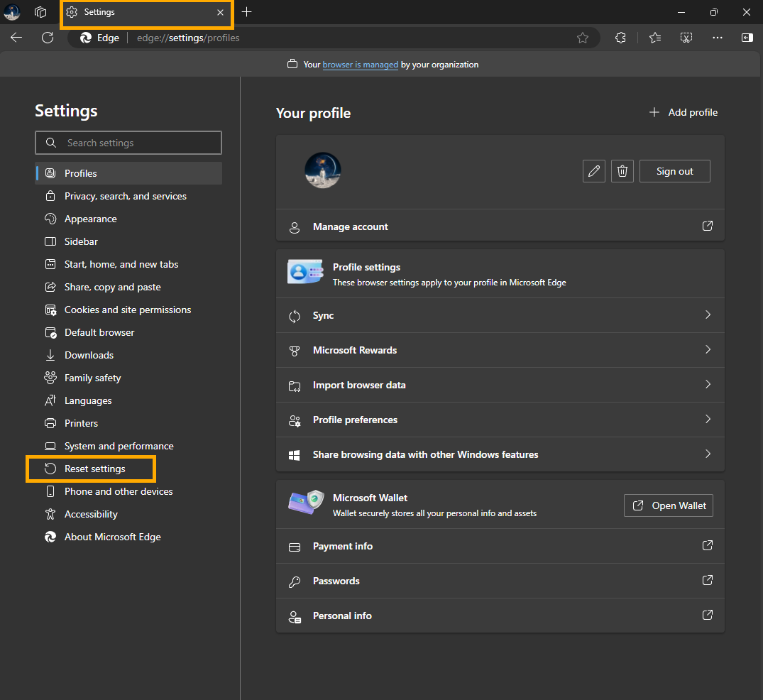Click Profile preferences label

click(x=355, y=420)
